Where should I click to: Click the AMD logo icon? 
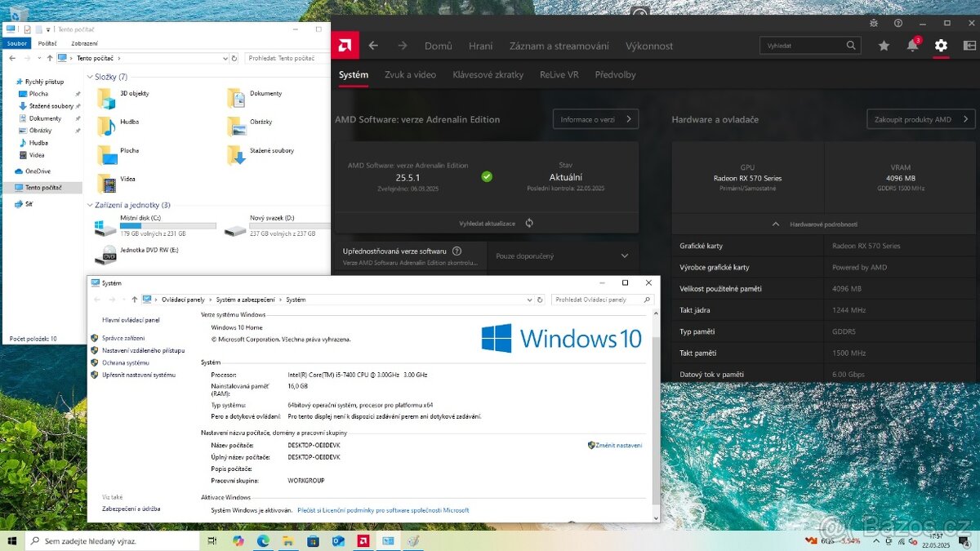343,46
